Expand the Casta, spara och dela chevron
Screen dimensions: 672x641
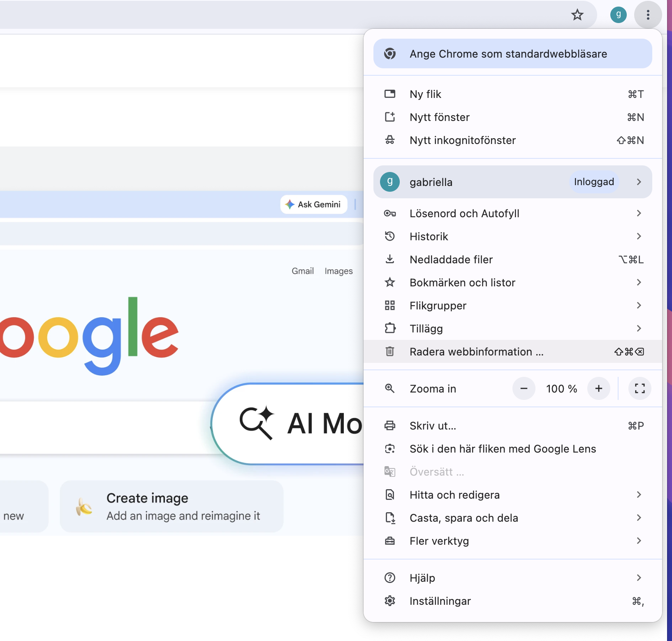[639, 518]
